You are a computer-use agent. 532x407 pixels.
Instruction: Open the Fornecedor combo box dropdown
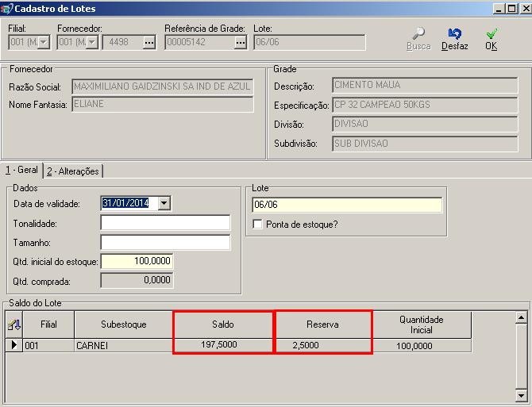click(92, 43)
